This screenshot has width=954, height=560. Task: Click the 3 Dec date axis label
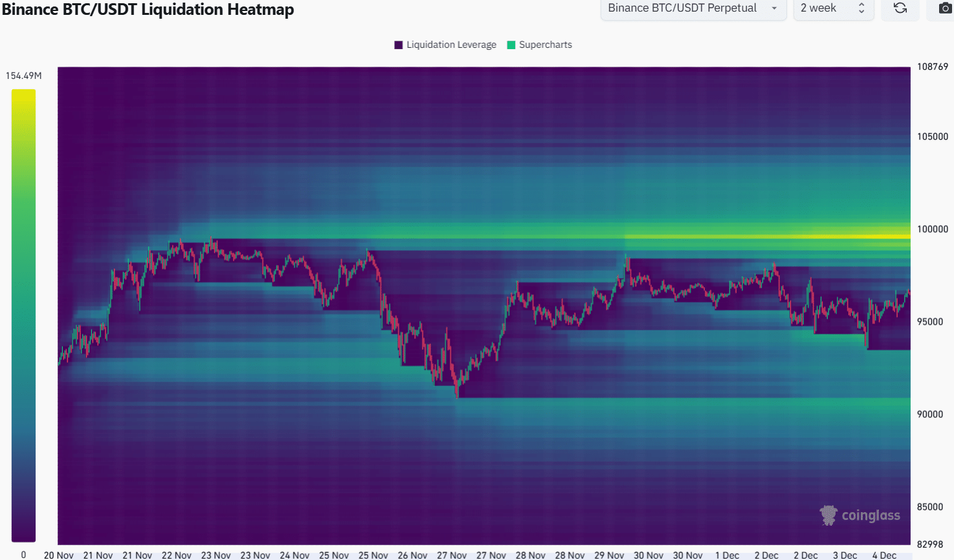pyautogui.click(x=845, y=555)
